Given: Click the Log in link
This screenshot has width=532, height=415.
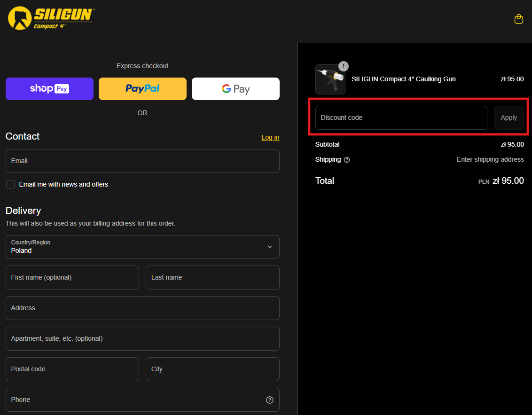Looking at the screenshot, I should pyautogui.click(x=270, y=137).
